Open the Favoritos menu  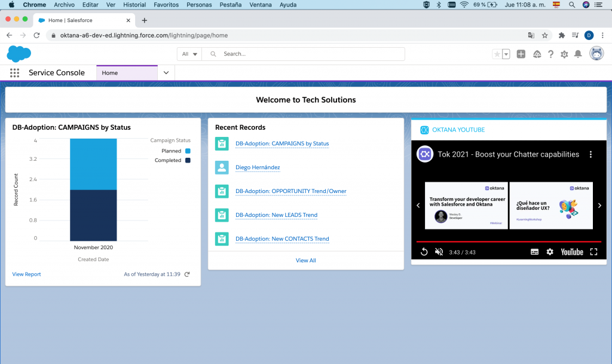point(166,5)
